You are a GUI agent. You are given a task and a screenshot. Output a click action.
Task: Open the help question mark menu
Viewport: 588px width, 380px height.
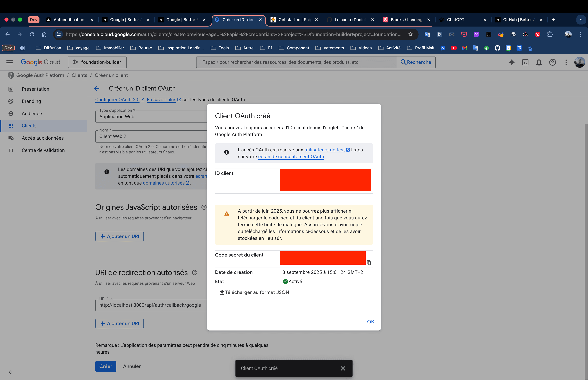pyautogui.click(x=552, y=62)
